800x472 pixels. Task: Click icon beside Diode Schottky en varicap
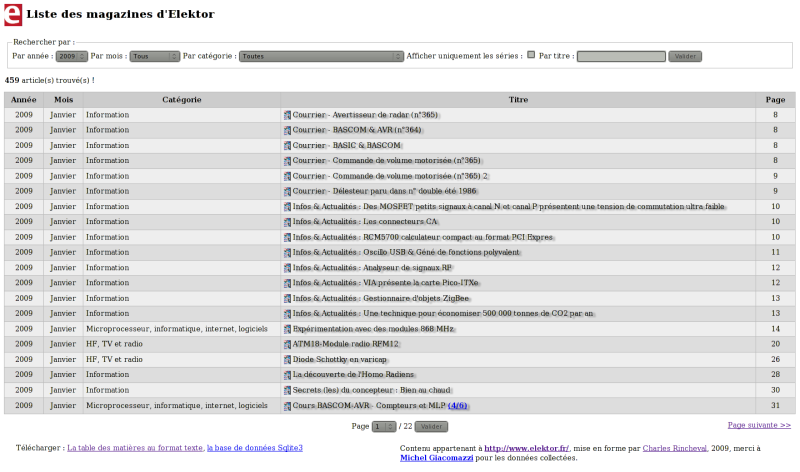(287, 360)
